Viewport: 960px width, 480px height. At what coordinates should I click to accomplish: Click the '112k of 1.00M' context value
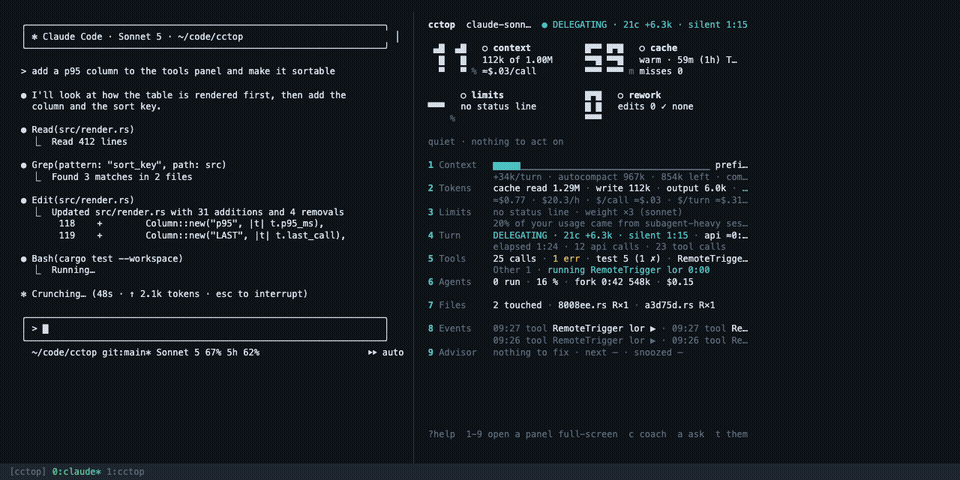pos(519,60)
